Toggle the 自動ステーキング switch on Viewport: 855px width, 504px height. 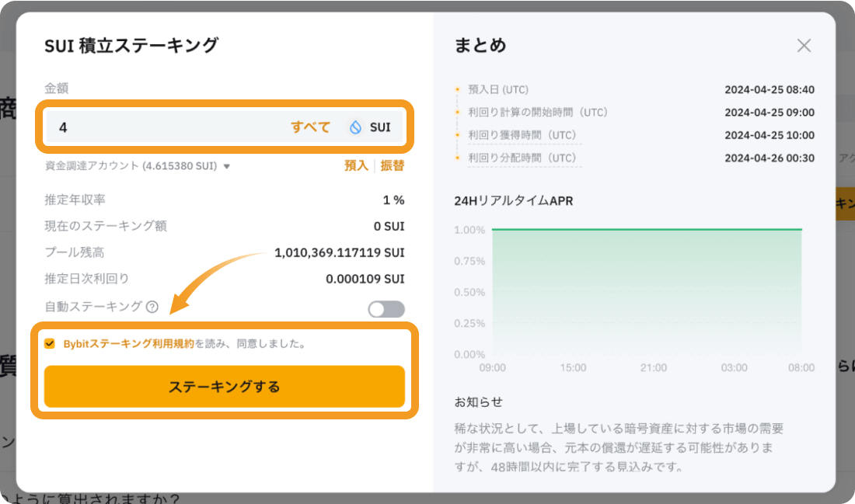point(386,309)
